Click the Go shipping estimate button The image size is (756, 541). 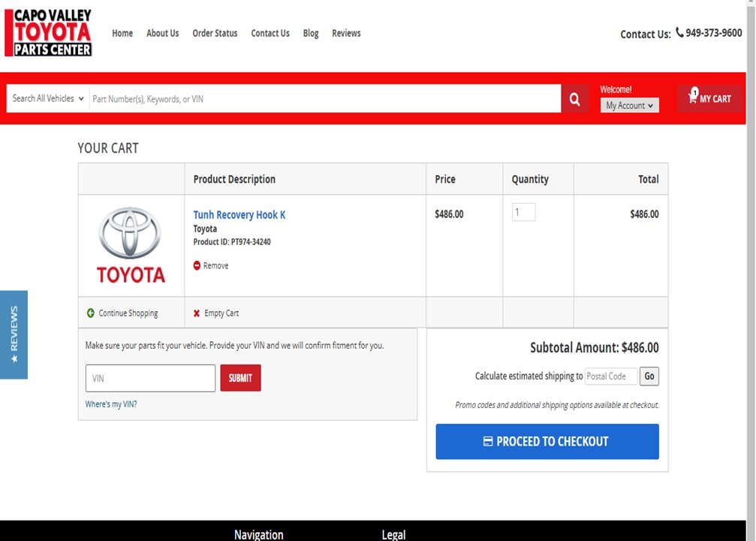point(649,376)
